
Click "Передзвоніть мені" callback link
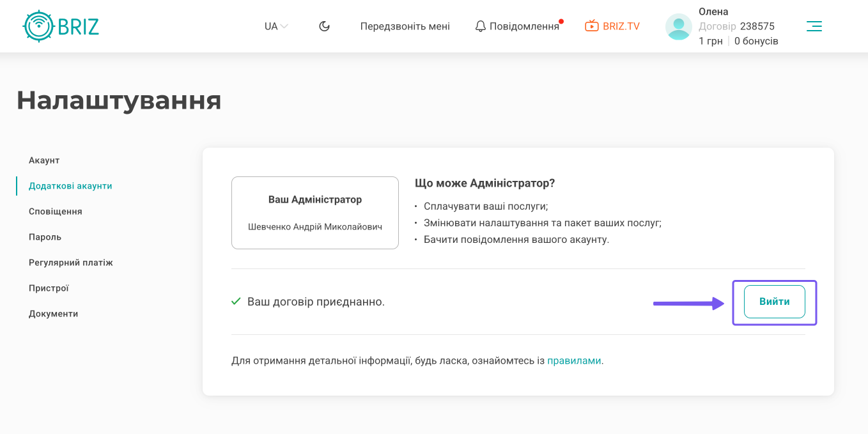click(405, 26)
